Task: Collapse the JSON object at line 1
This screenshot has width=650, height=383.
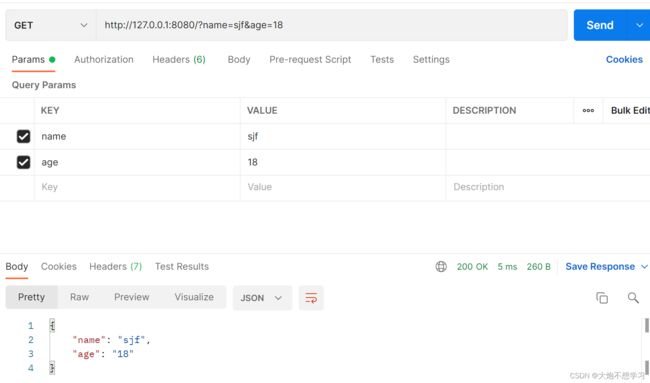Action: [52, 325]
